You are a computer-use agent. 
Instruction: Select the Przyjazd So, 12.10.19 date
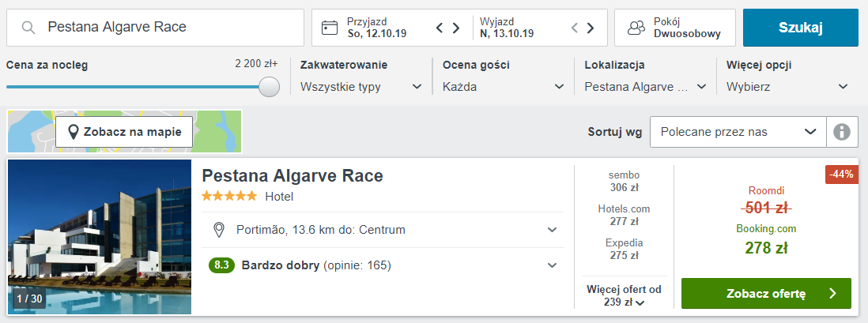(376, 28)
